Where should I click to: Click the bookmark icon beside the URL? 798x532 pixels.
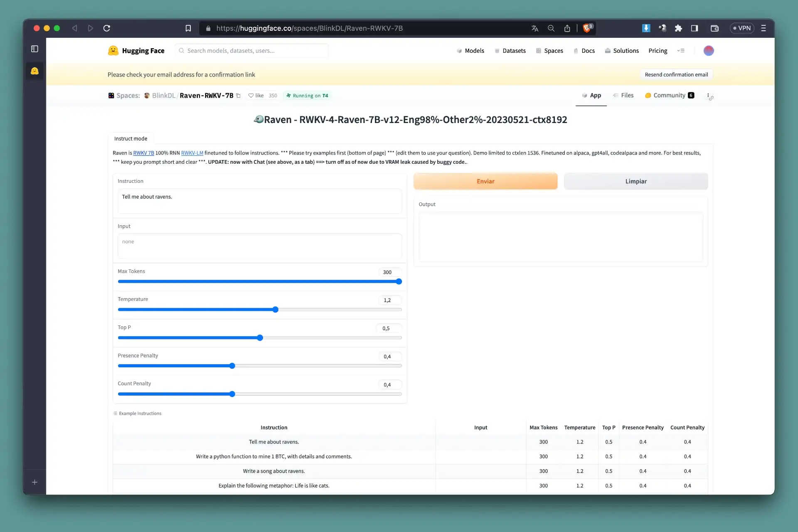point(188,28)
